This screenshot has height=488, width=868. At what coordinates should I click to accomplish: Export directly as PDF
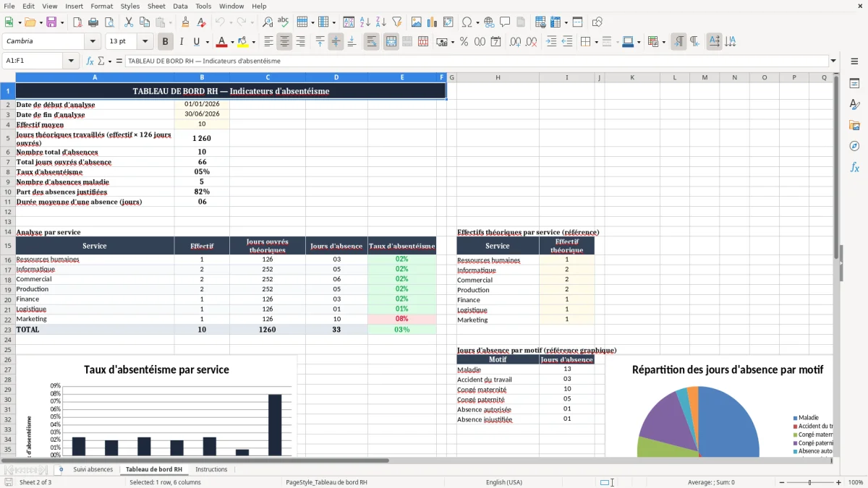coord(77,22)
